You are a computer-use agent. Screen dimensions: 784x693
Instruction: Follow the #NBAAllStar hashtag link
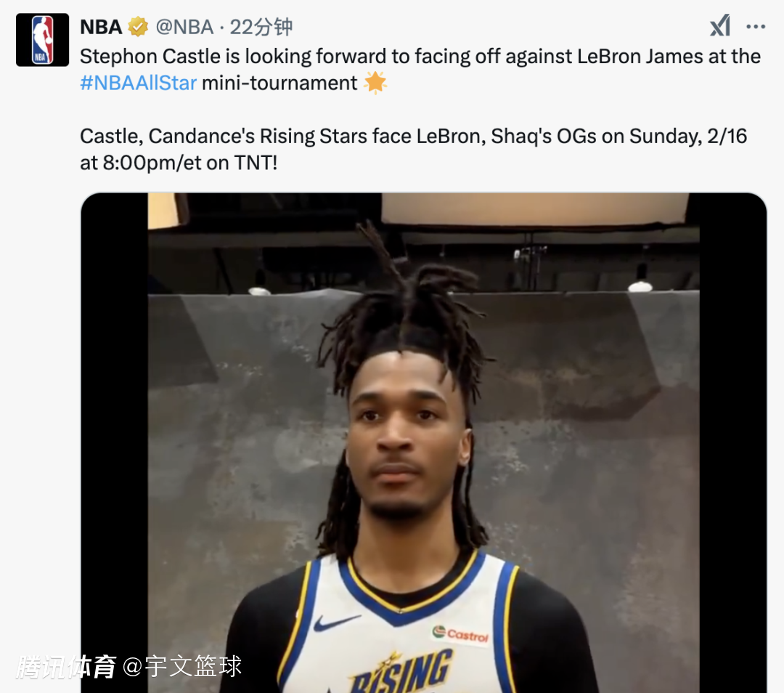pos(139,83)
